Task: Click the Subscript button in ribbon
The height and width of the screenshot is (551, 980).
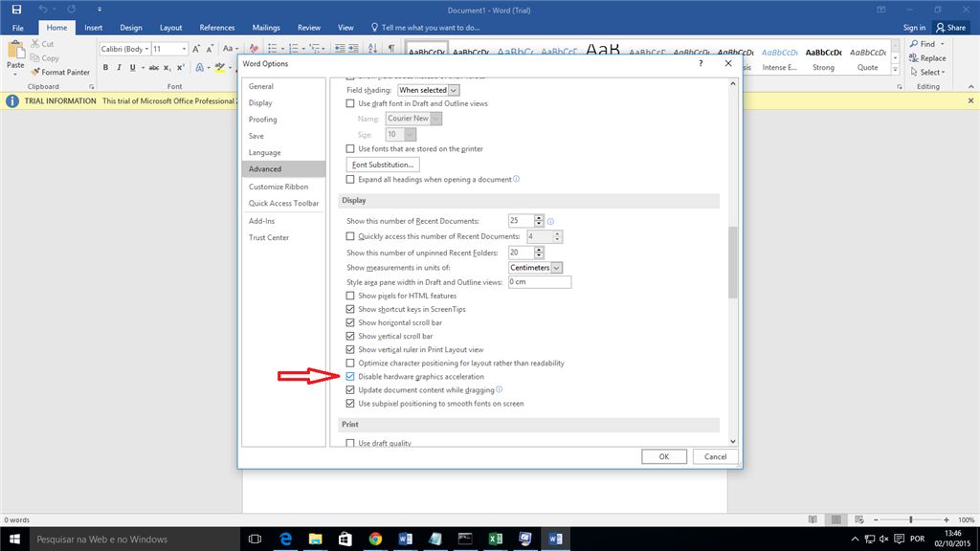Action: [x=167, y=68]
